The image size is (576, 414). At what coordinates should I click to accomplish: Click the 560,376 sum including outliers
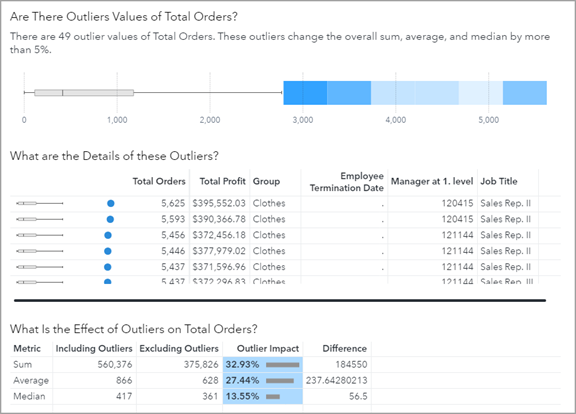(115, 364)
